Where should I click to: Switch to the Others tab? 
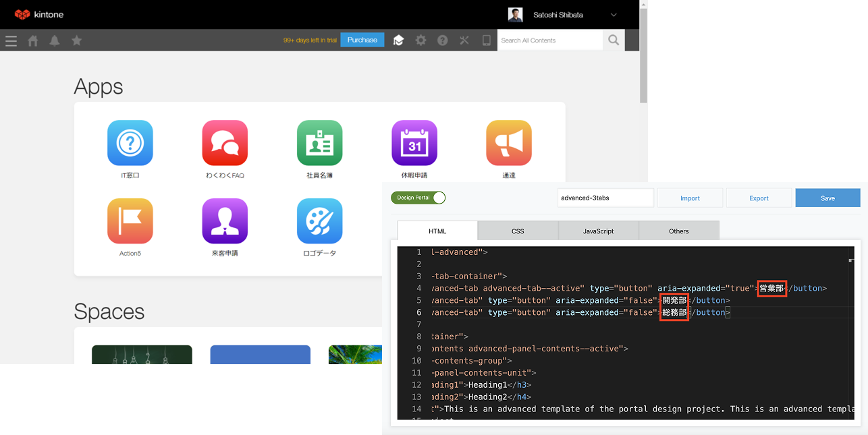coord(678,231)
